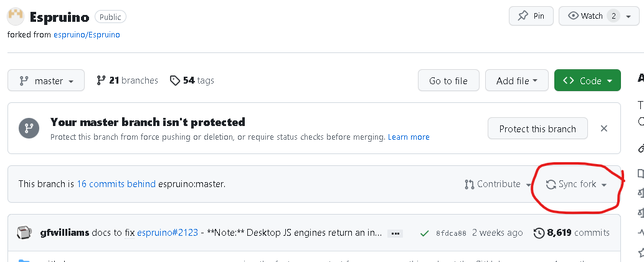Click the Public visibility badge
Image resolution: width=644 pixels, height=262 pixels.
tap(110, 17)
